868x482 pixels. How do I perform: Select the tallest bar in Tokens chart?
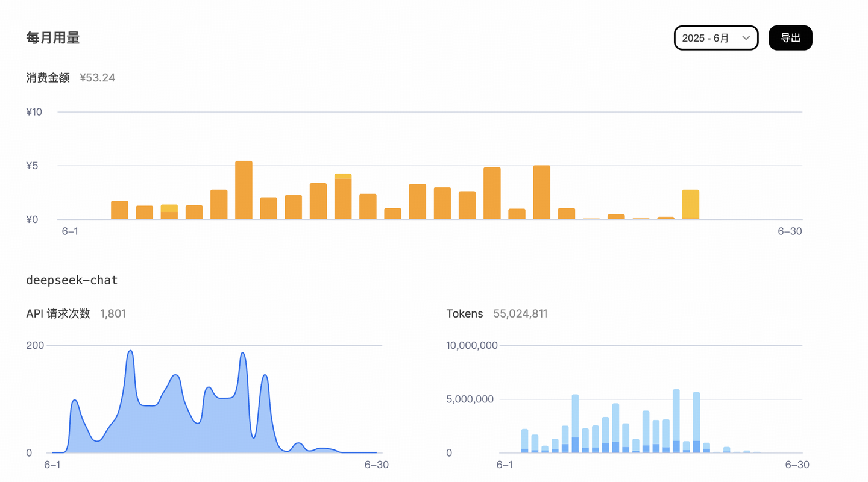[676, 421]
